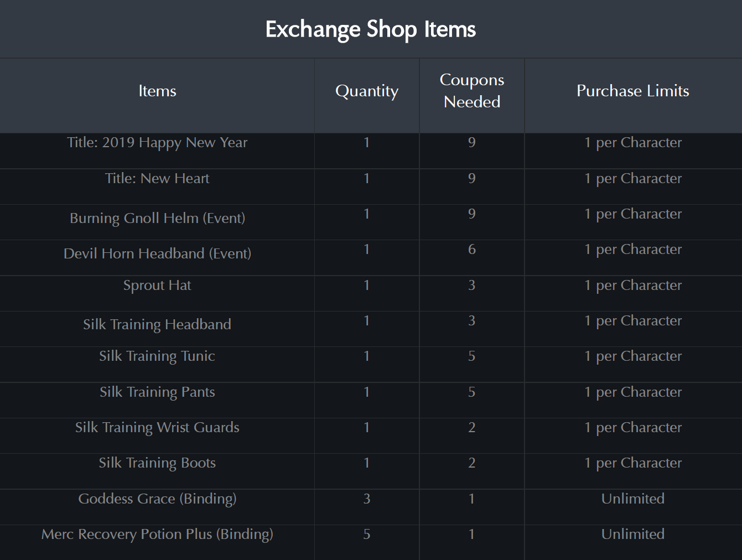
Task: Click coupon value 6 in Devil Horn Headband row
Action: (x=472, y=249)
